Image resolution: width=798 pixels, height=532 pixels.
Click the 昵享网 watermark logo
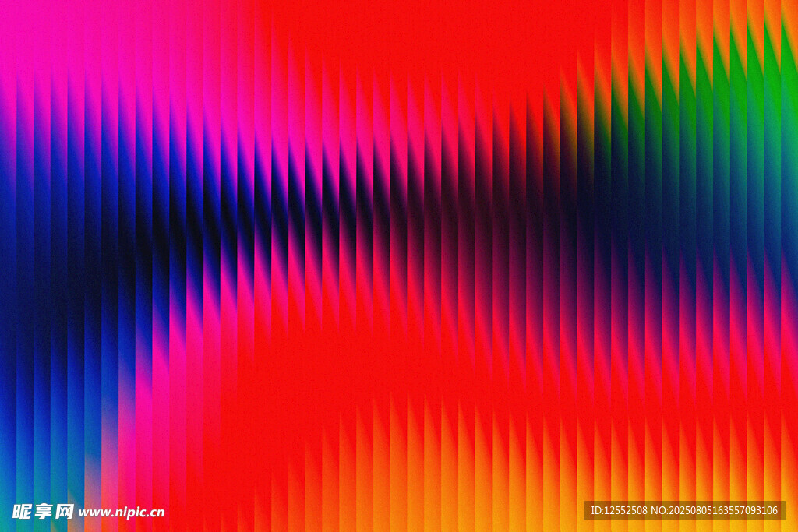(43, 512)
